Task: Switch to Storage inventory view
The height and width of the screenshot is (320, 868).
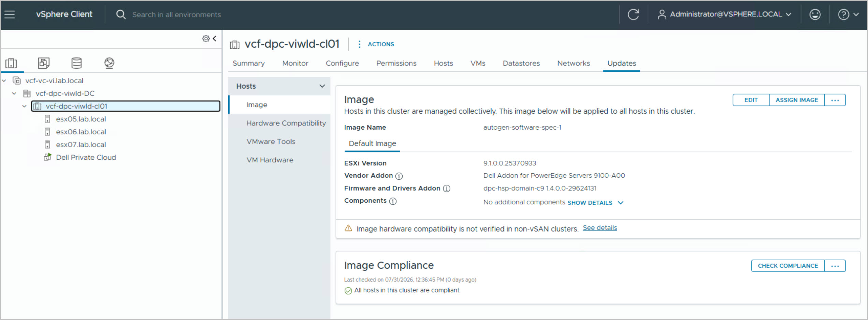Action: [76, 63]
